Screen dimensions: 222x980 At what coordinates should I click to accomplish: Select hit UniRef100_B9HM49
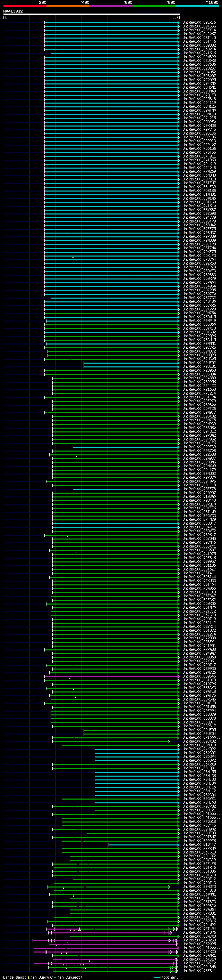coord(199,91)
